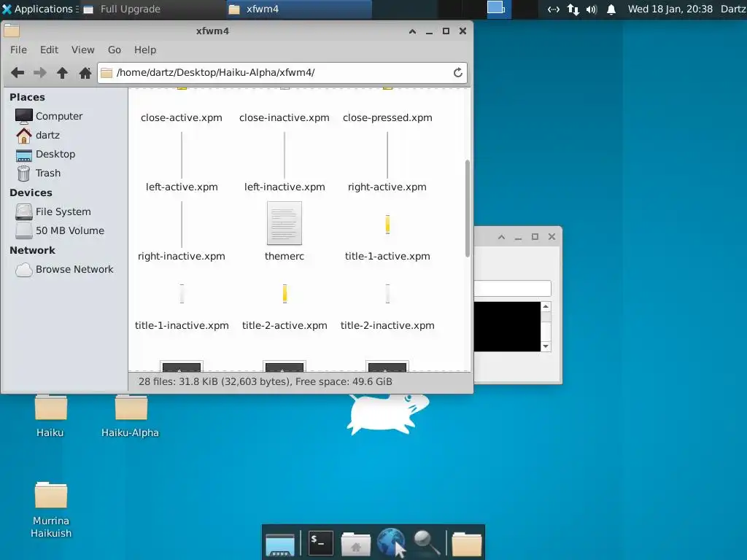Go forward with the right arrow button
This screenshot has height=560, width=747.
tap(40, 72)
